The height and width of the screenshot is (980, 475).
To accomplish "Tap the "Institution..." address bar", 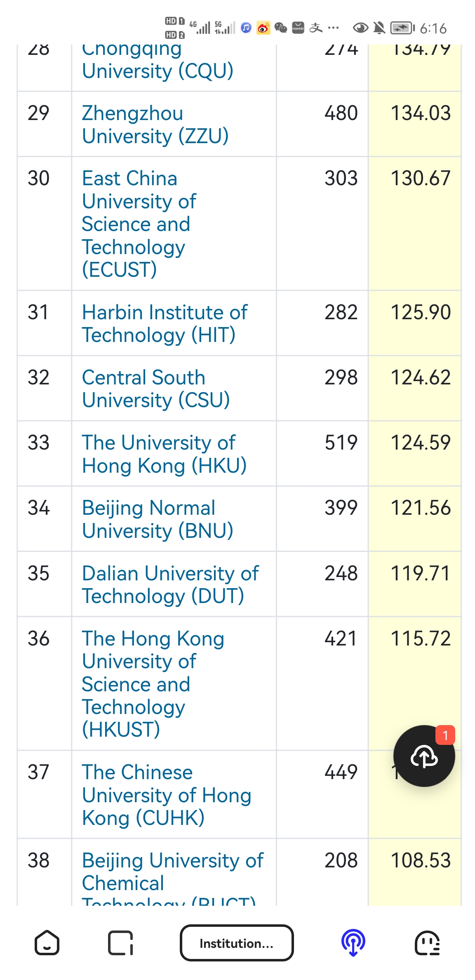I will pyautogui.click(x=237, y=943).
